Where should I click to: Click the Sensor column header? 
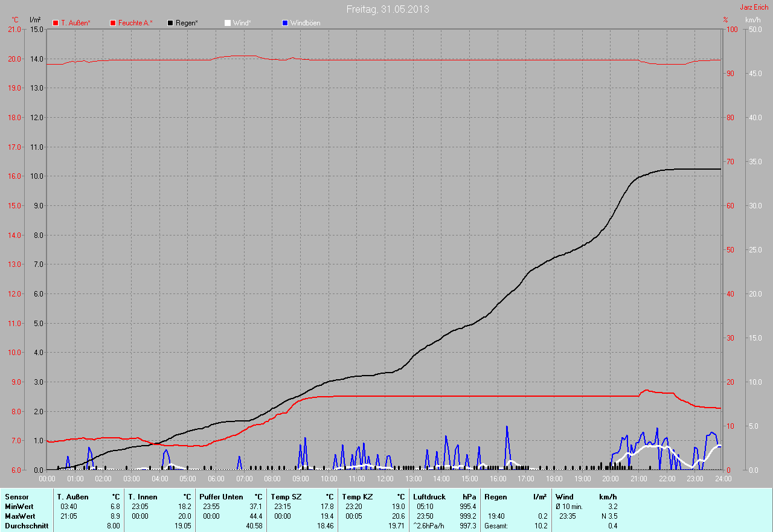16,496
